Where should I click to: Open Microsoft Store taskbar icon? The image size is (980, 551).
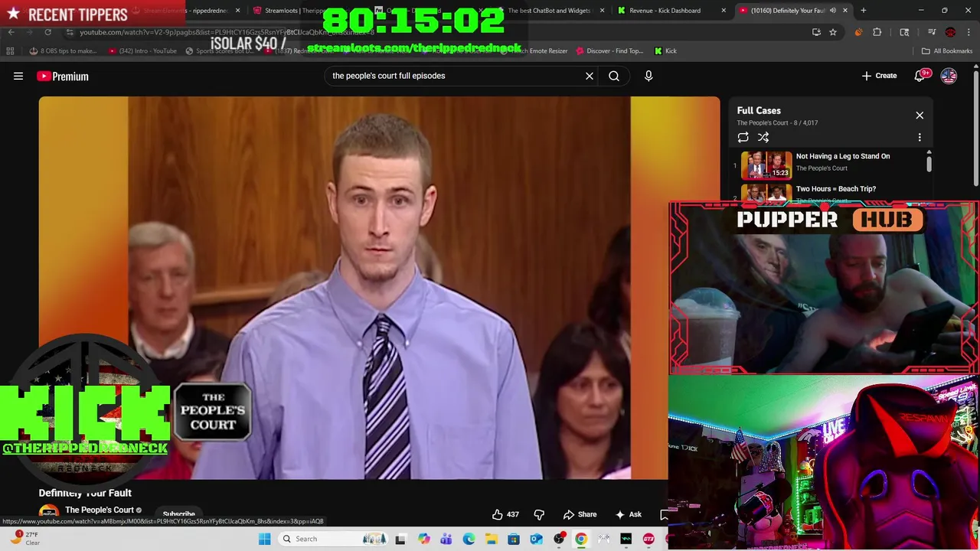[x=514, y=539]
